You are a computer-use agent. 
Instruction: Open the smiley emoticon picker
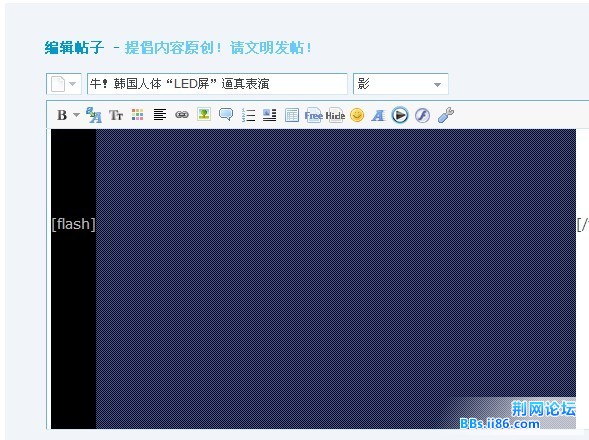[357, 115]
